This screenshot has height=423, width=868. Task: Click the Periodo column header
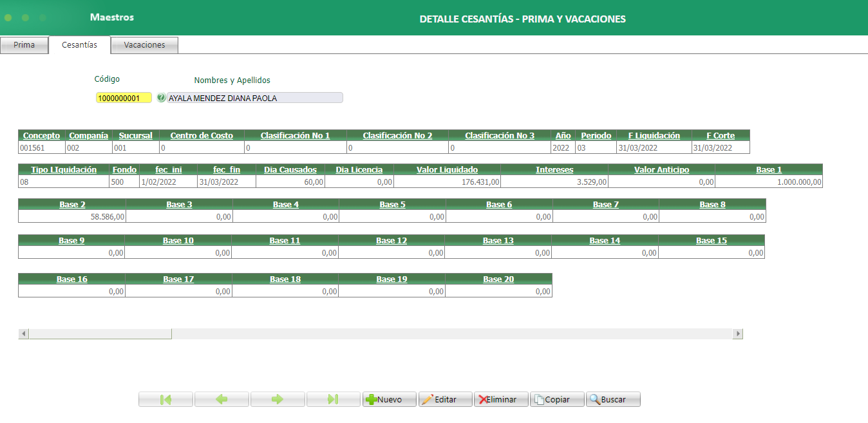click(596, 135)
